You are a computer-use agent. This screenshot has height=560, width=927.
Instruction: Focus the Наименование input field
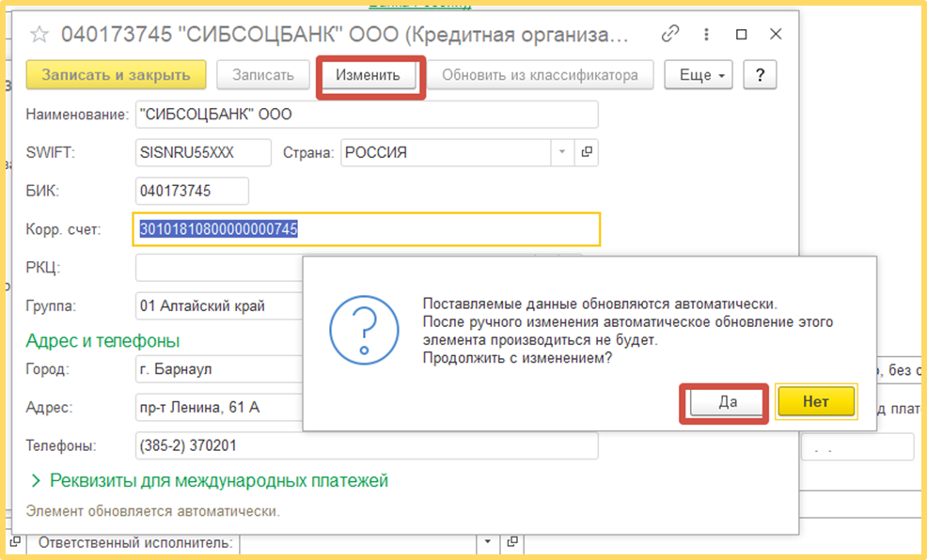click(x=367, y=115)
